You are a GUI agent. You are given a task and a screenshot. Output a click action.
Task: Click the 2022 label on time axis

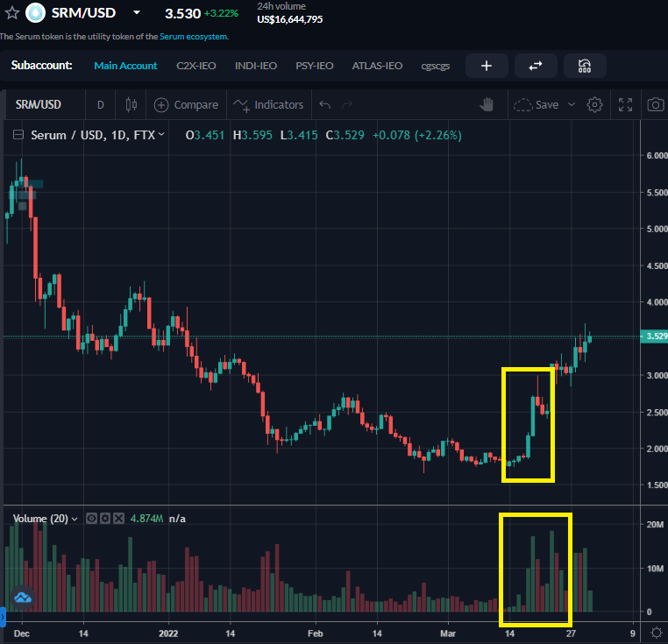point(168,633)
